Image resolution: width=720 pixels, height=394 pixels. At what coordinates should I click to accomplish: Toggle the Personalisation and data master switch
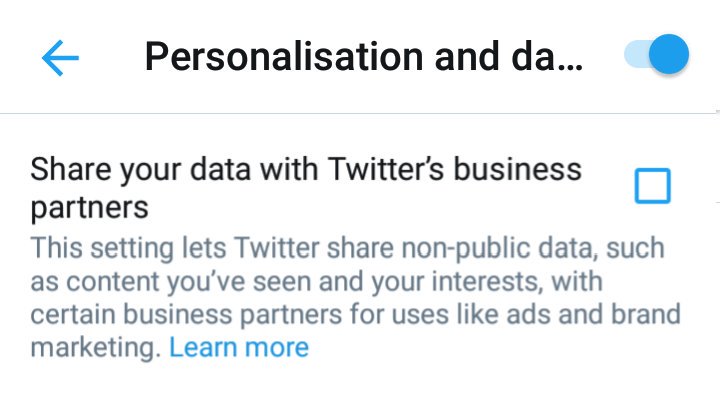tap(657, 54)
